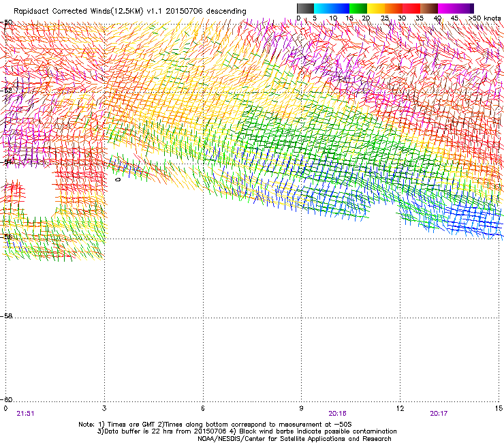Click the '20150706 descending' text in title
The width and height of the screenshot is (504, 443).
[x=206, y=12]
